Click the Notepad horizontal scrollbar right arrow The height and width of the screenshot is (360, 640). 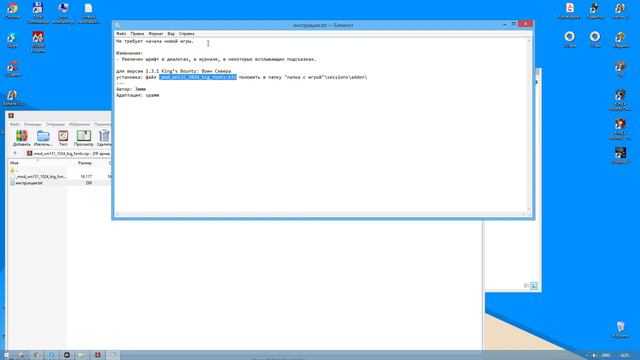click(524, 214)
